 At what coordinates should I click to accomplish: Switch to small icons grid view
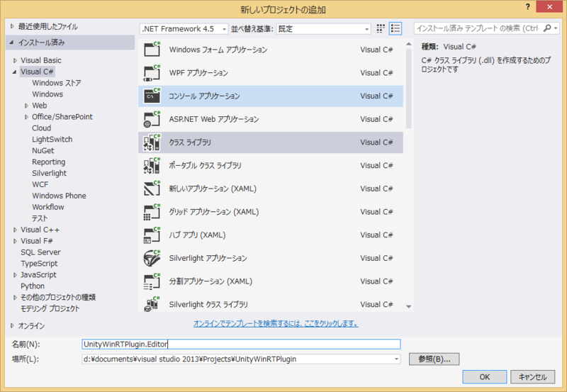[381, 28]
